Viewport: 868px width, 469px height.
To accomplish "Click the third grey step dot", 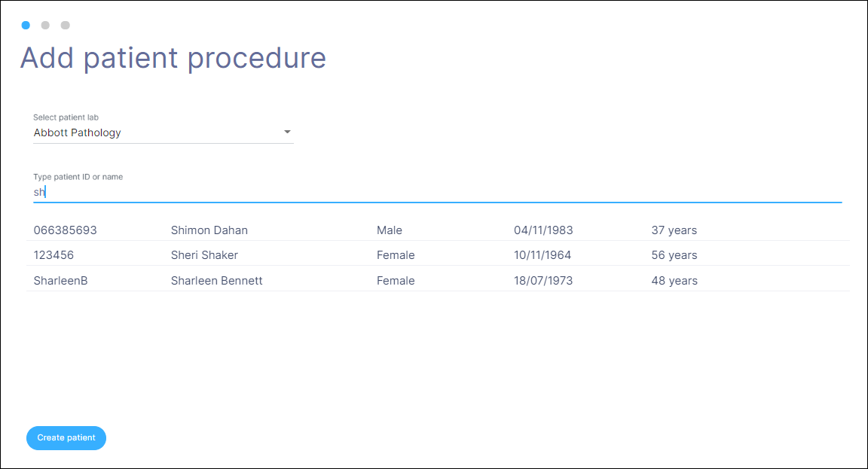I will tap(66, 26).
